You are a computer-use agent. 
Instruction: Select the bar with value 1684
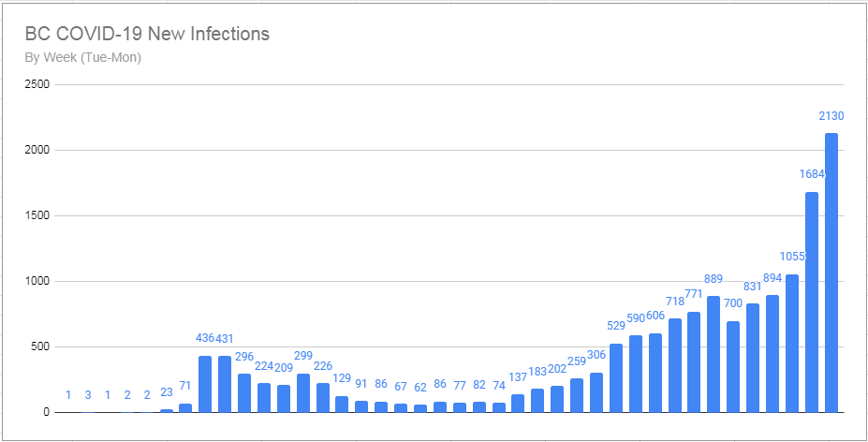(811, 302)
